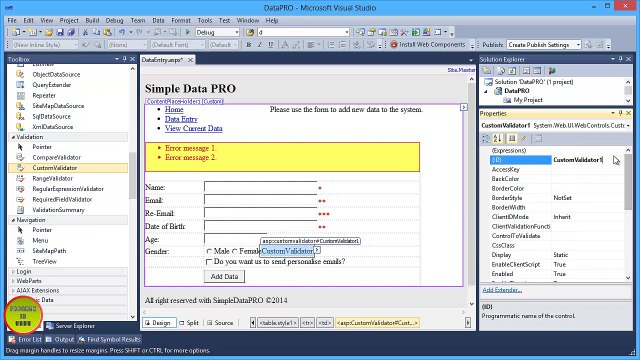Expand the WebParts toolbox section
The width and height of the screenshot is (640, 360).
[13, 281]
